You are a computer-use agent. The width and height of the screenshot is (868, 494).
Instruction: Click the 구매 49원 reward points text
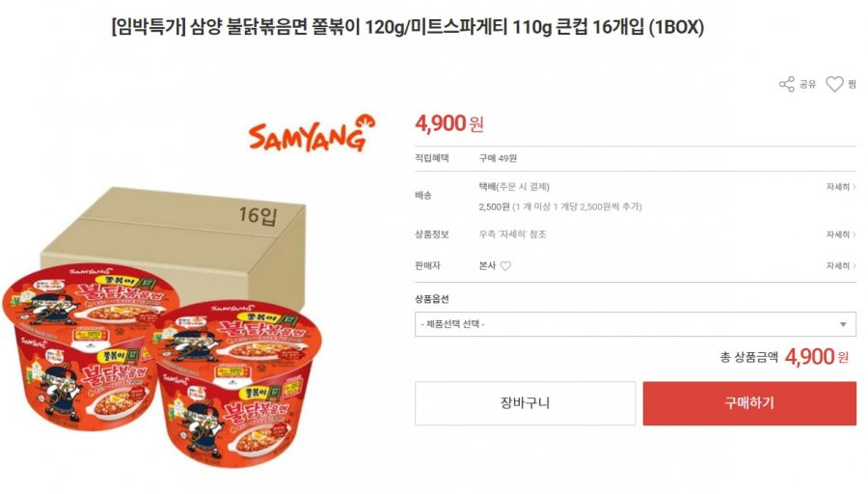click(x=498, y=158)
